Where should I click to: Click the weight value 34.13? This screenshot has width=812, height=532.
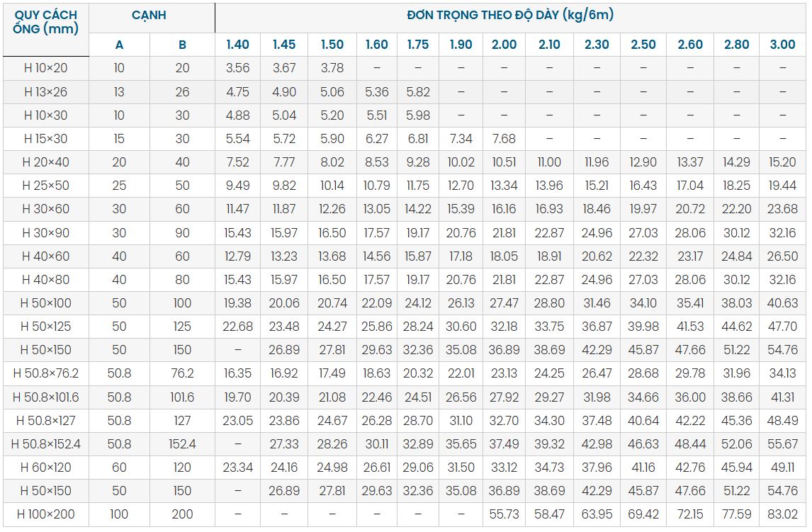782,373
